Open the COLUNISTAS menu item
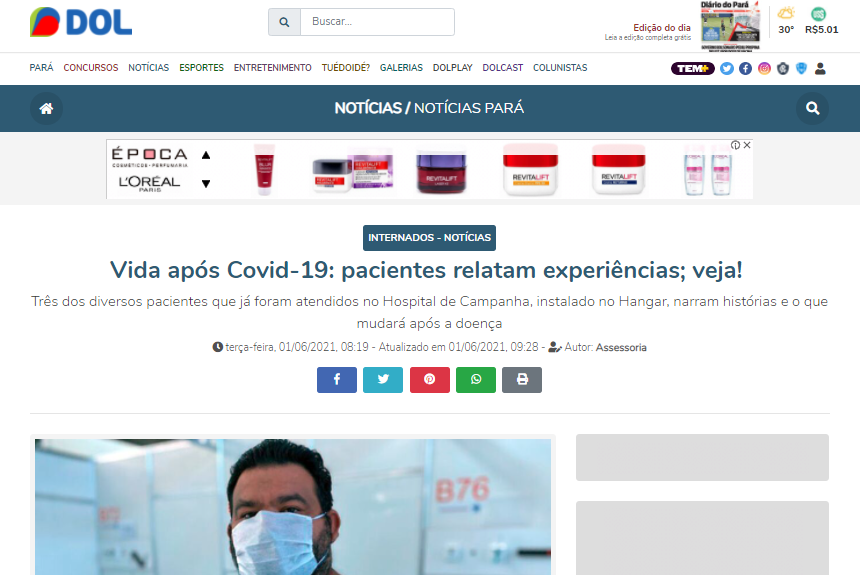The height and width of the screenshot is (575, 860). tap(560, 68)
